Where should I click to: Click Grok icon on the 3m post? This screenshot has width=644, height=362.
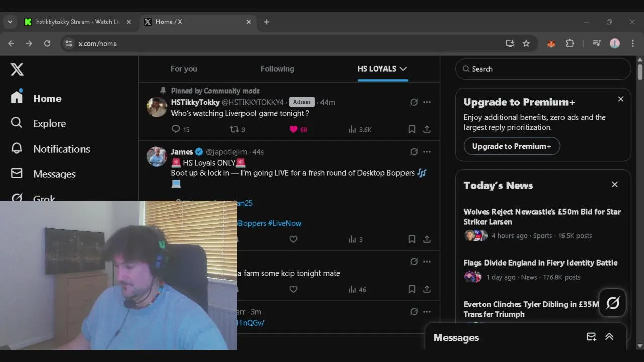[414, 312]
